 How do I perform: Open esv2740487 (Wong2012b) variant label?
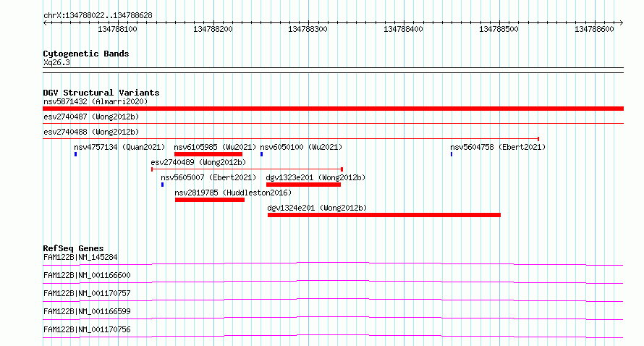(91, 117)
